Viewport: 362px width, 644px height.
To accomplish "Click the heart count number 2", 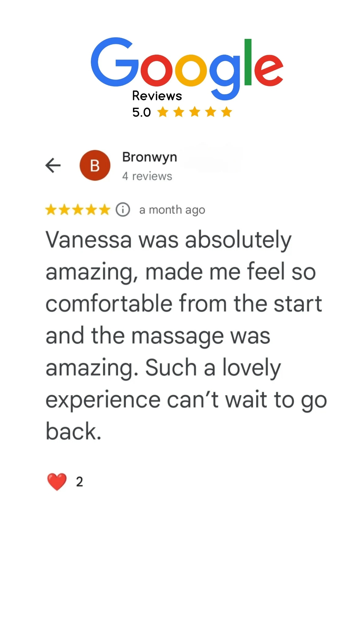I will pos(79,482).
